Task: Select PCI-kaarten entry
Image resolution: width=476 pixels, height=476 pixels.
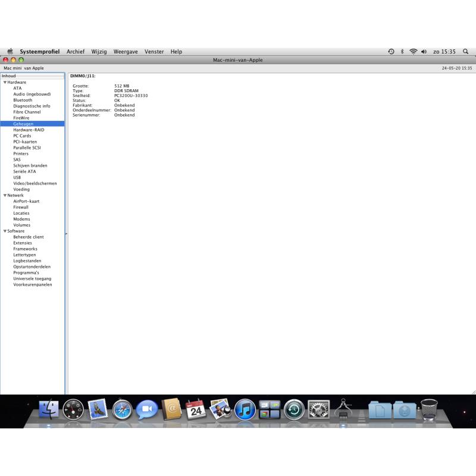Action: pyautogui.click(x=25, y=142)
